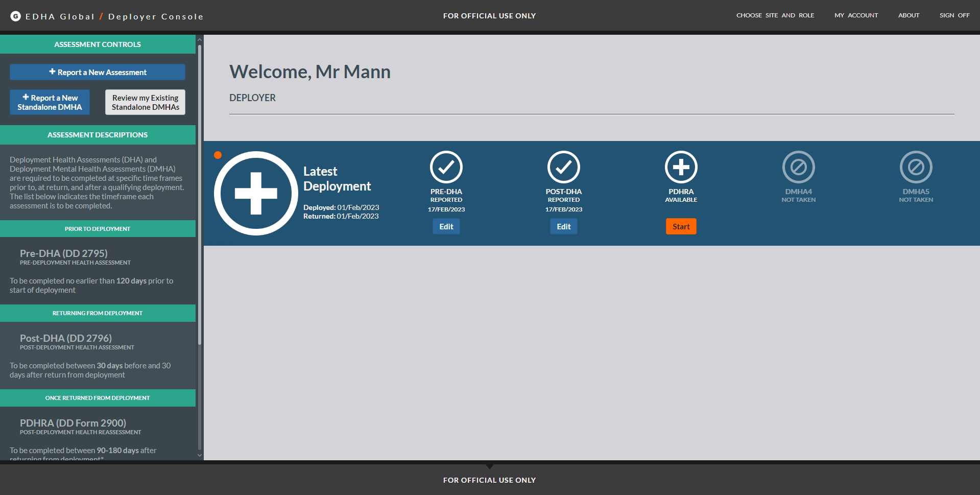Click the Assessment Descriptions header
The width and height of the screenshot is (980, 495).
[98, 135]
